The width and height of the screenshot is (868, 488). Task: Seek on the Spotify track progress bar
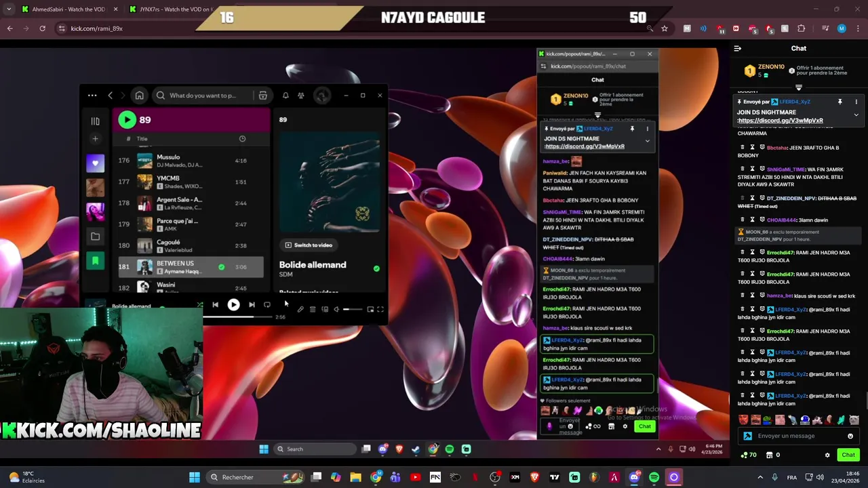pyautogui.click(x=239, y=317)
